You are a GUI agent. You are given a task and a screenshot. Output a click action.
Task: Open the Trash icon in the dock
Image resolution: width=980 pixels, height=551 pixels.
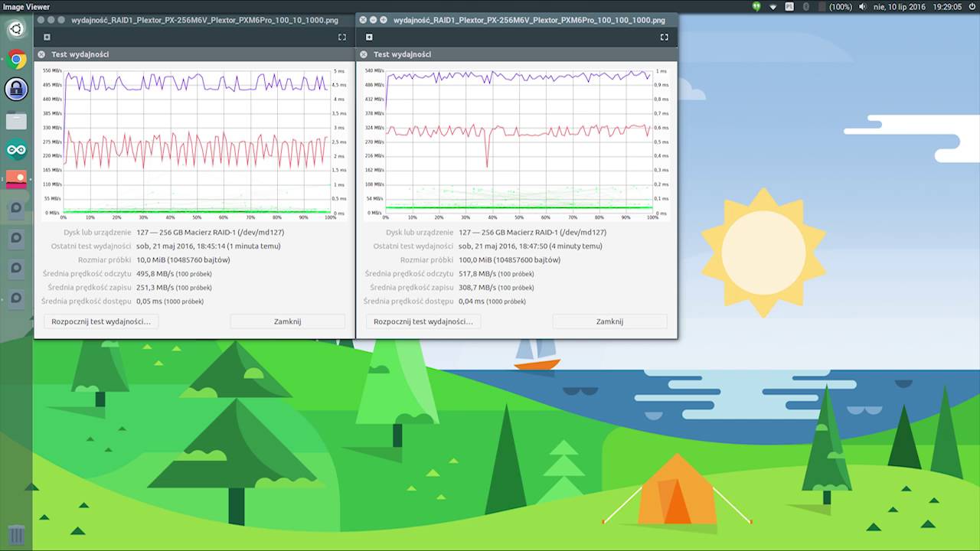tap(16, 534)
